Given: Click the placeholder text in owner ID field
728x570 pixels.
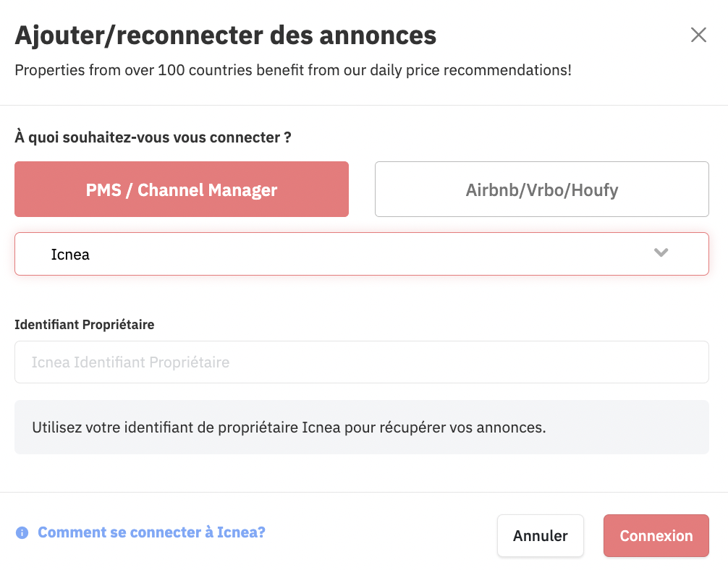Looking at the screenshot, I should (x=130, y=362).
